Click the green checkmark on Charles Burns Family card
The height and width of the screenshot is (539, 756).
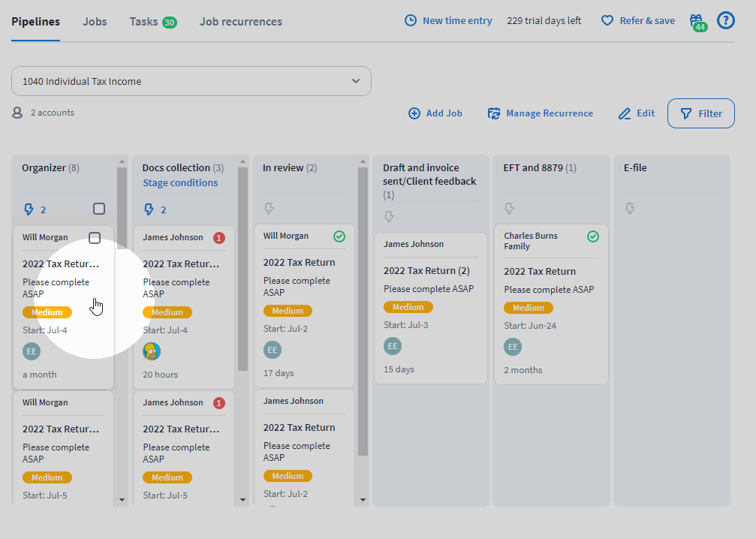[x=593, y=236]
